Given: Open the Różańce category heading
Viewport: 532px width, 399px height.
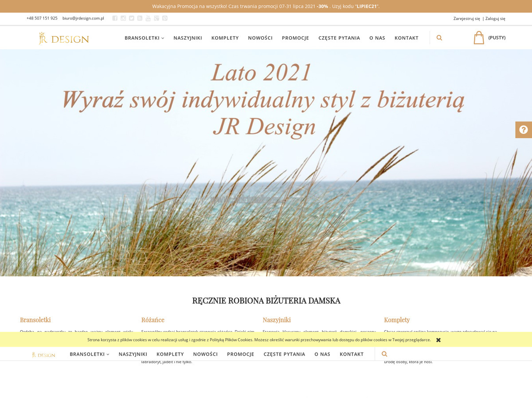Looking at the screenshot, I should [x=153, y=320].
